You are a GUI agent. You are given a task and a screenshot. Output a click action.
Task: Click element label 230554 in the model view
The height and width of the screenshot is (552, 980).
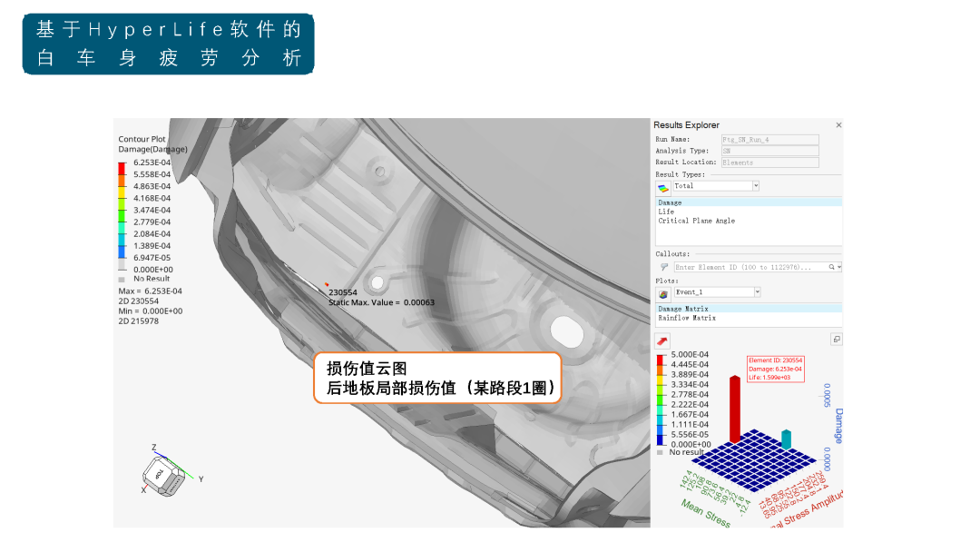click(x=342, y=292)
